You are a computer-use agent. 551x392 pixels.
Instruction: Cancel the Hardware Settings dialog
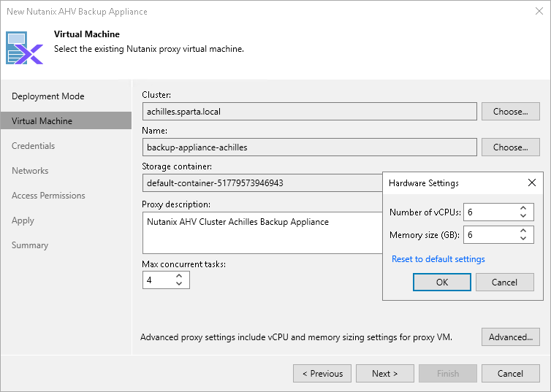click(504, 283)
